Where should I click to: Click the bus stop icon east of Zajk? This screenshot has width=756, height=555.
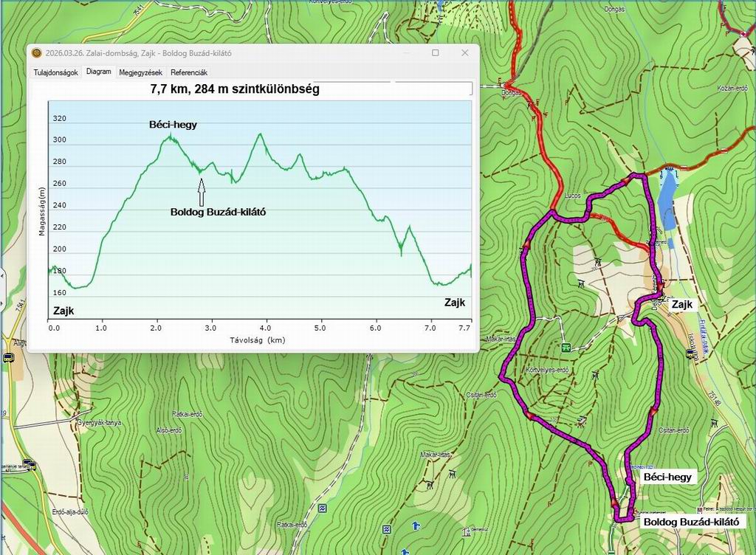tap(690, 354)
